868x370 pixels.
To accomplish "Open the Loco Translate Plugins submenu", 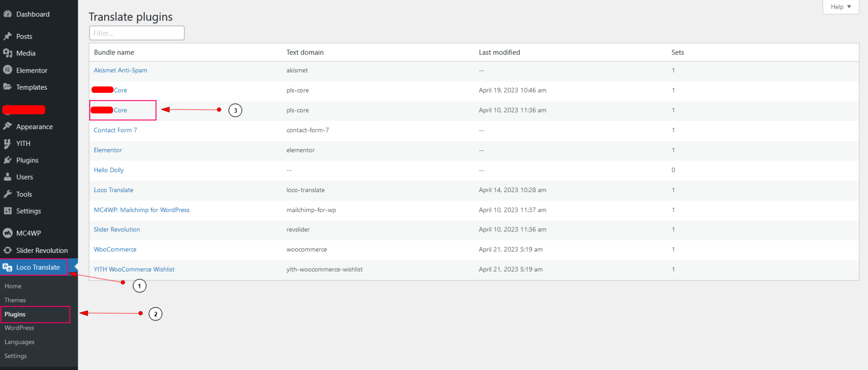I will (x=15, y=314).
